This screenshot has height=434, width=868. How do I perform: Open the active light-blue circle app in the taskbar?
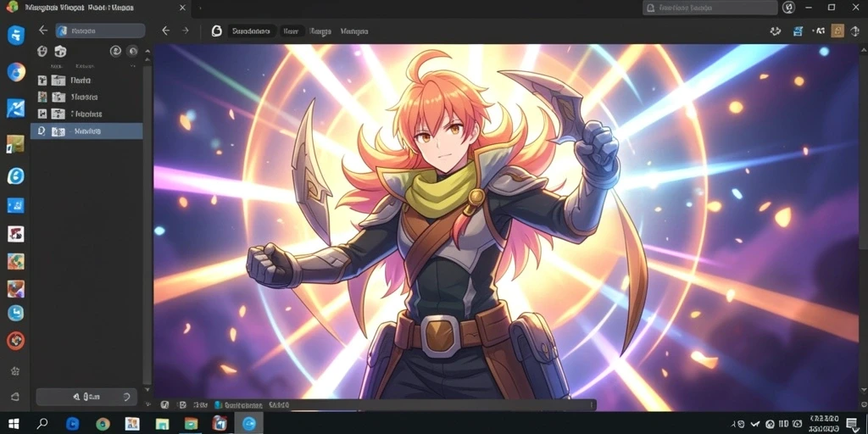[x=248, y=424]
